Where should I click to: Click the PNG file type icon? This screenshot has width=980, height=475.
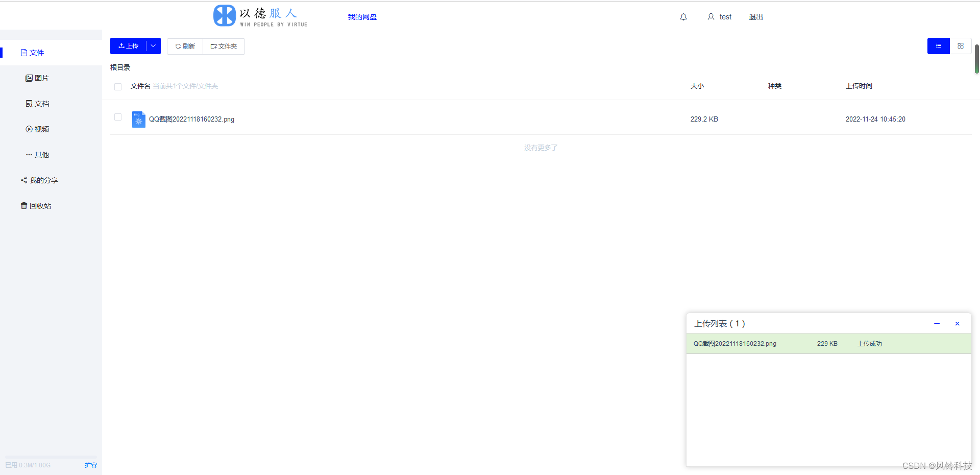point(139,120)
